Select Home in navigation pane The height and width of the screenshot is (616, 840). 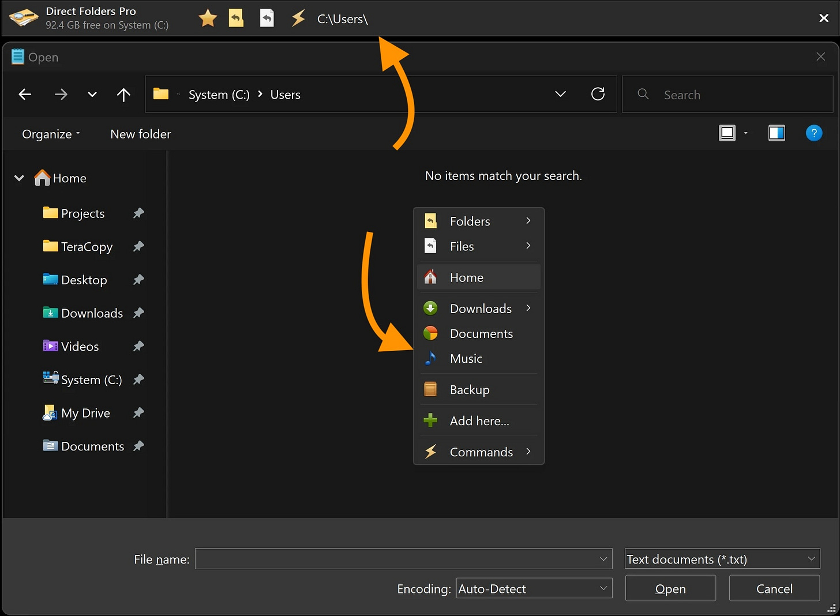point(61,178)
